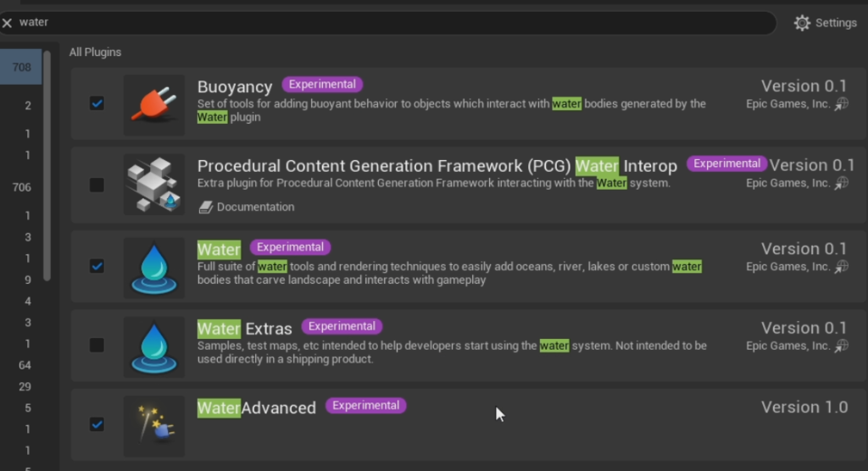The image size is (868, 471).
Task: Click the globe icon in PCG Water row
Action: (842, 183)
